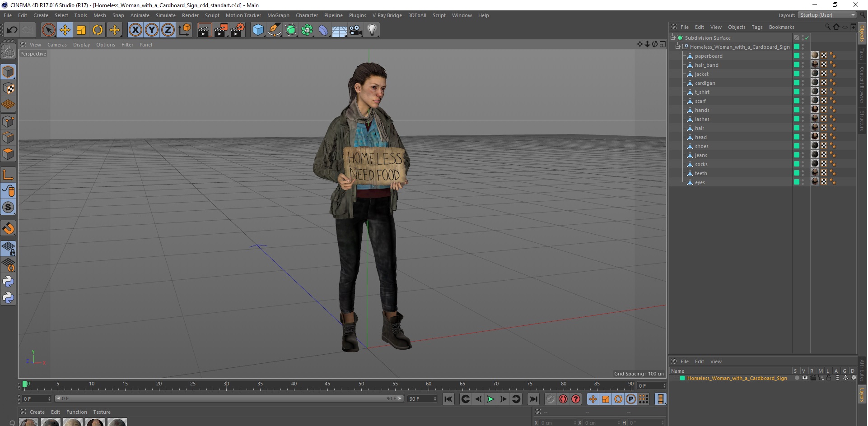The width and height of the screenshot is (868, 426).
Task: Click the timeline range slider bar
Action: 229,398
